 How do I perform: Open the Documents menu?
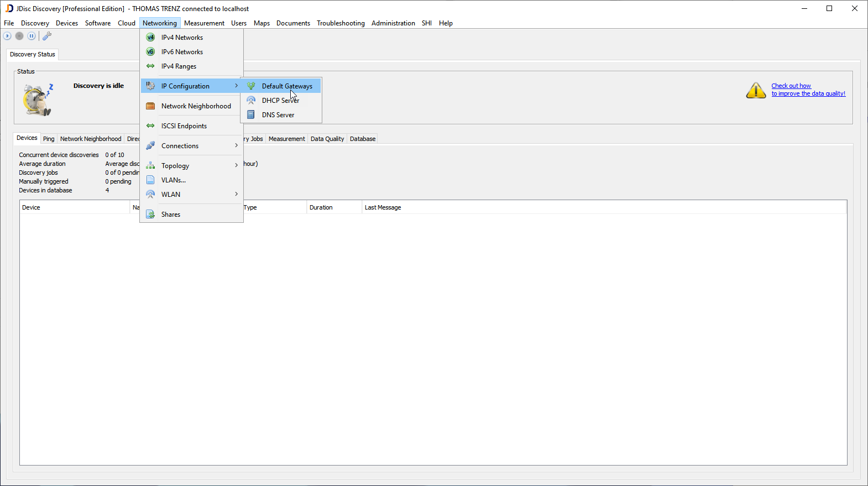(293, 23)
